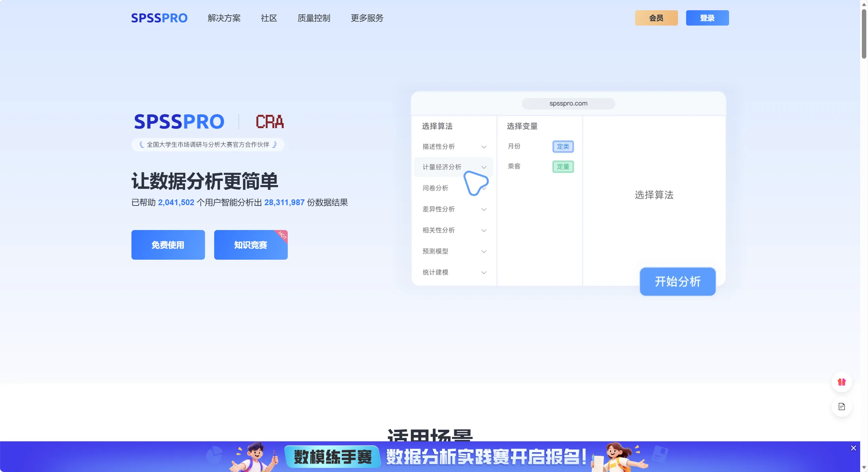Image resolution: width=868 pixels, height=472 pixels.
Task: Click the 定量 tag next to 乘客
Action: [563, 167]
